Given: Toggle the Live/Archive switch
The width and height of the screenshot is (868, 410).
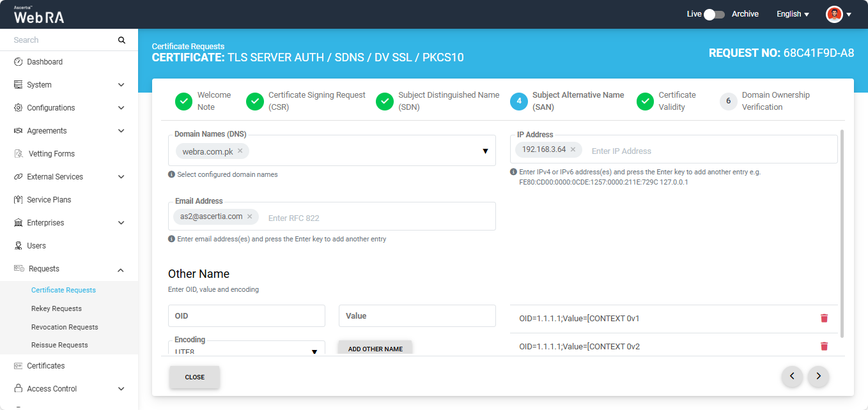Looking at the screenshot, I should (714, 14).
